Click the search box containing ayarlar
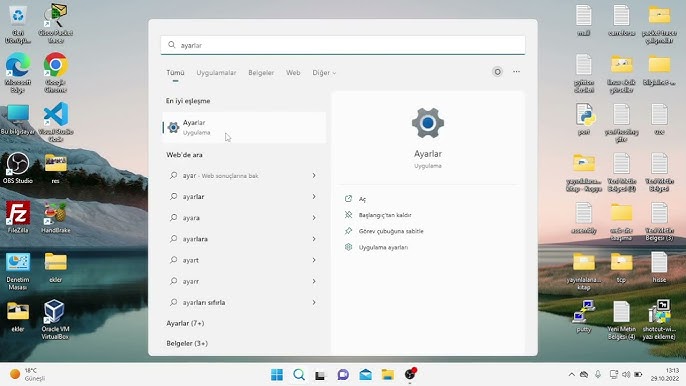Viewport: 686px width, 386px height. click(x=343, y=45)
